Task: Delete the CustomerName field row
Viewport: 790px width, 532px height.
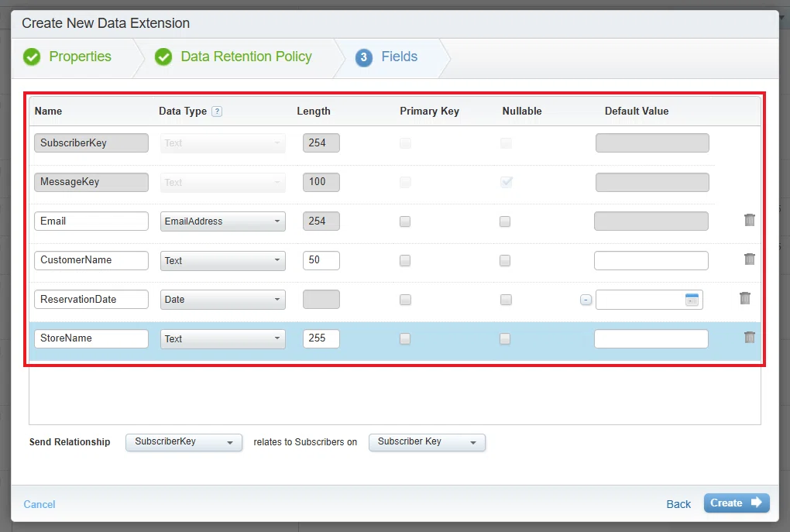Action: click(749, 259)
